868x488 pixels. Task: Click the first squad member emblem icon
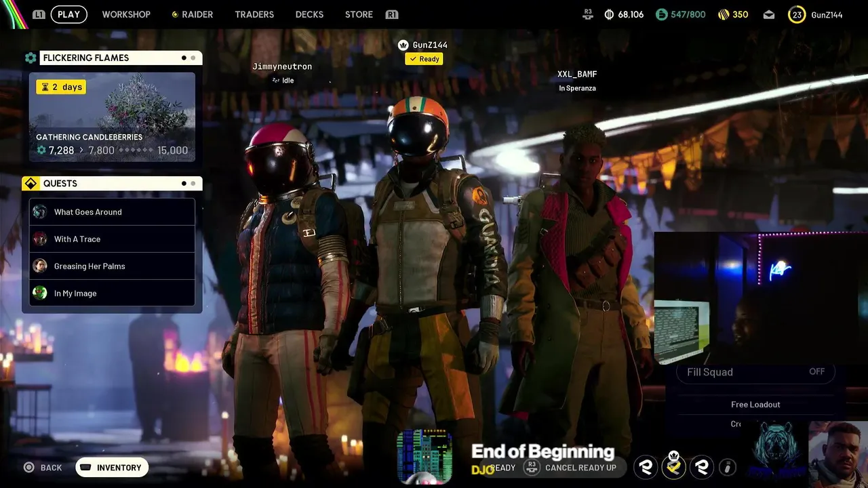click(646, 467)
